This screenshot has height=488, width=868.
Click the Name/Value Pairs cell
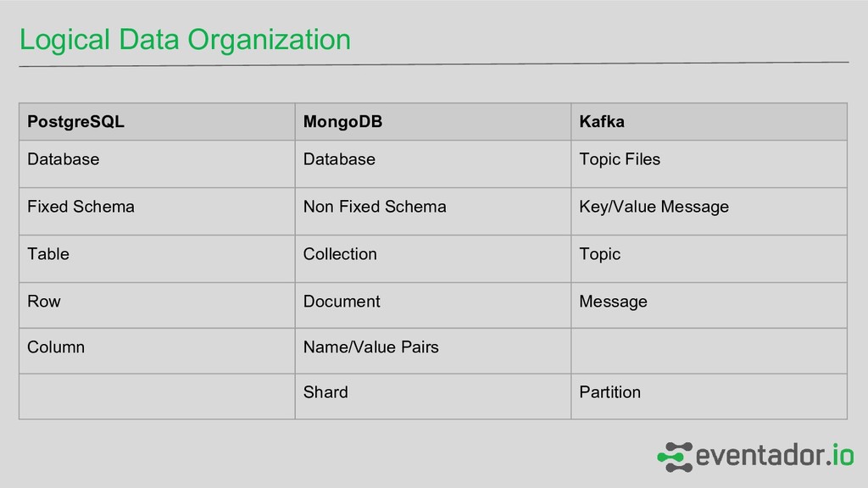(371, 347)
